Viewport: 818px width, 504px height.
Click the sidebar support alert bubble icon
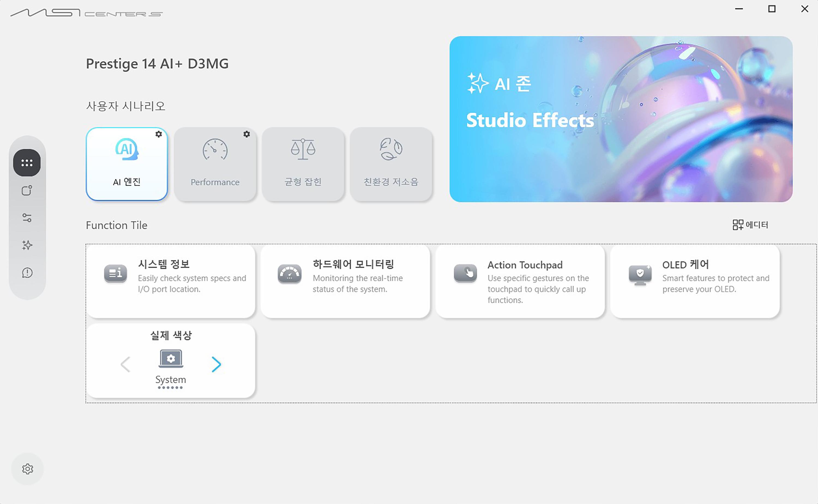click(x=27, y=273)
